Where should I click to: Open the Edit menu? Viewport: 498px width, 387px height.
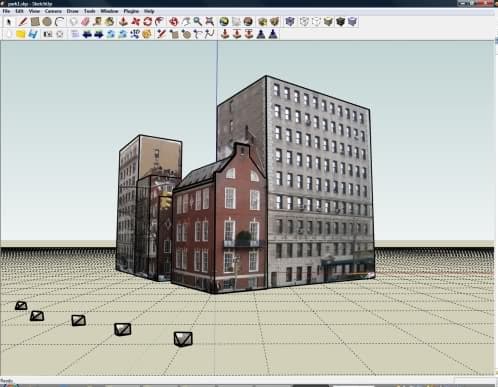[x=20, y=11]
